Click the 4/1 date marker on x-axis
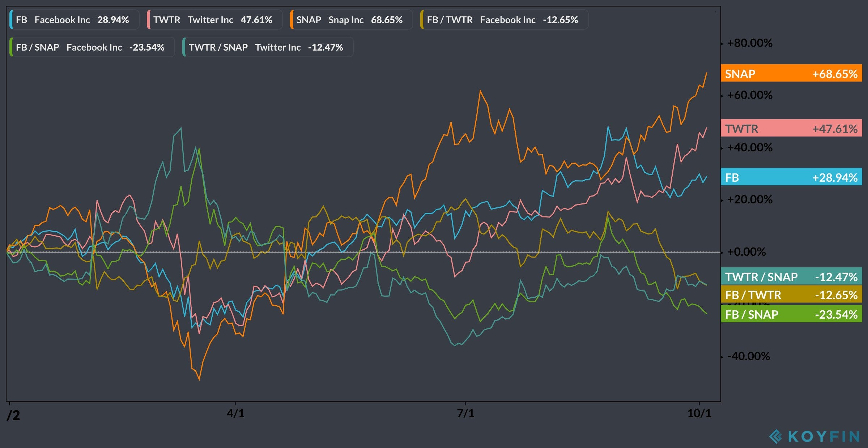 [235, 413]
